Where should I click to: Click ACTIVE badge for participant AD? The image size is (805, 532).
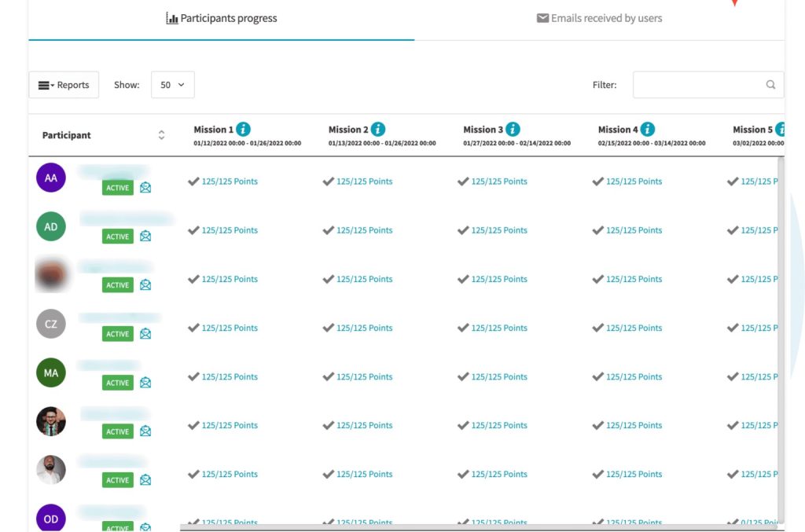118,237
